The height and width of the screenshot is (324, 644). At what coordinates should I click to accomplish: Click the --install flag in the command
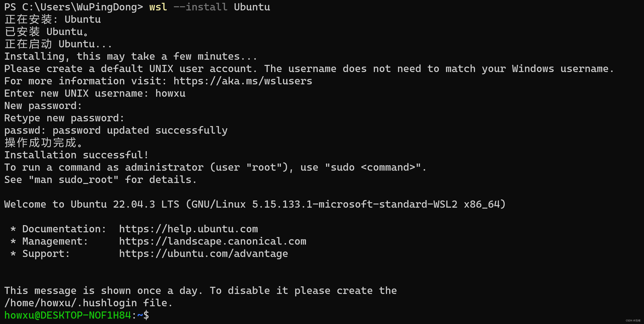coord(200,7)
